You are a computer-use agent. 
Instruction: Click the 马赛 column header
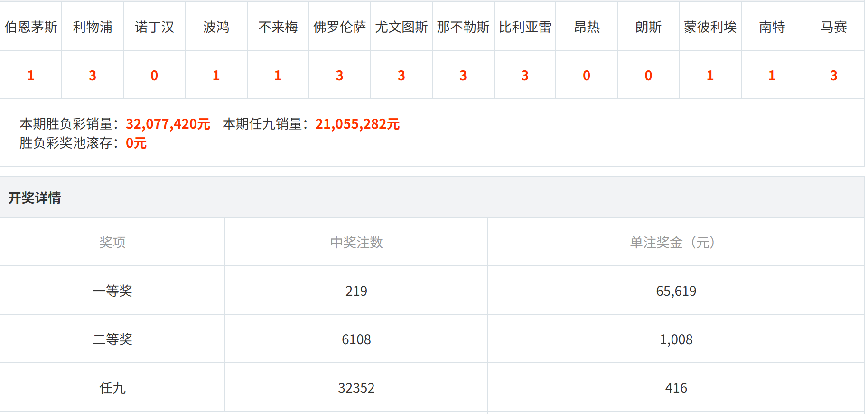coord(834,27)
